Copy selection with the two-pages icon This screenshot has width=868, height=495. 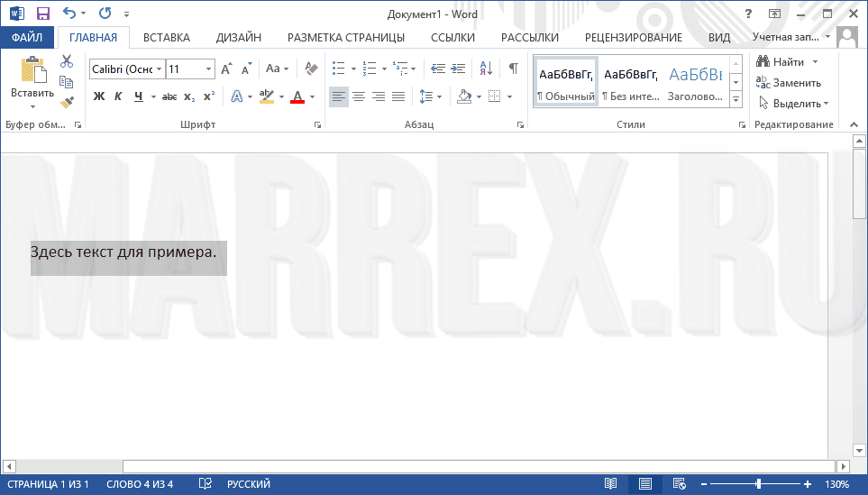click(67, 82)
